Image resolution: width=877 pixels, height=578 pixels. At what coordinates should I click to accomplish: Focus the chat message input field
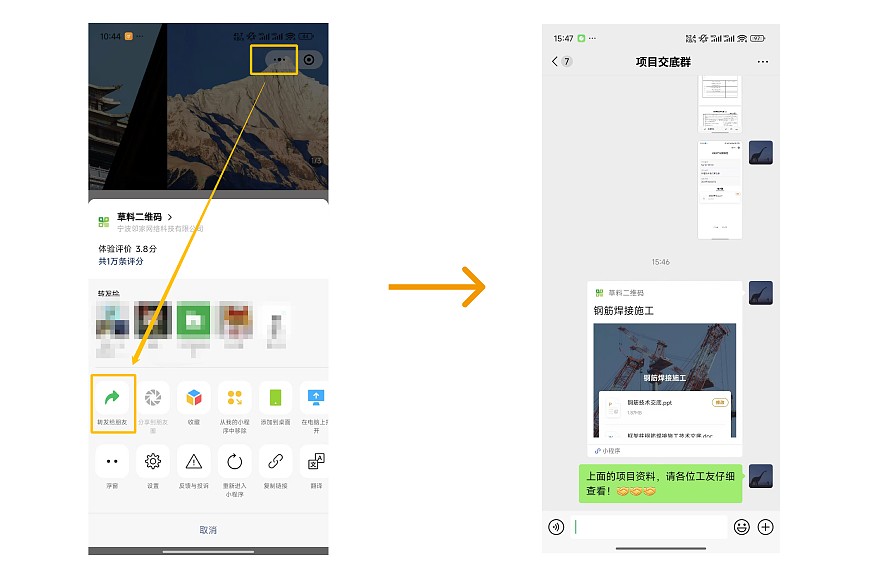pos(649,527)
